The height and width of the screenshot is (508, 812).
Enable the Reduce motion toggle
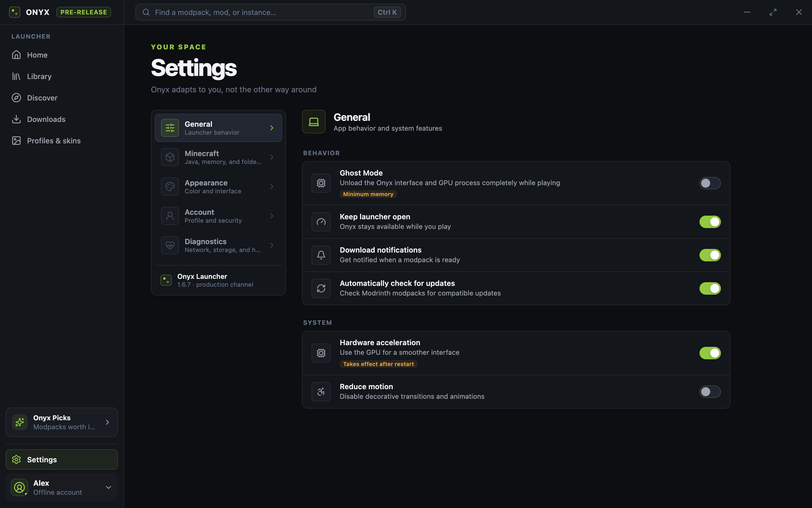[710, 391]
